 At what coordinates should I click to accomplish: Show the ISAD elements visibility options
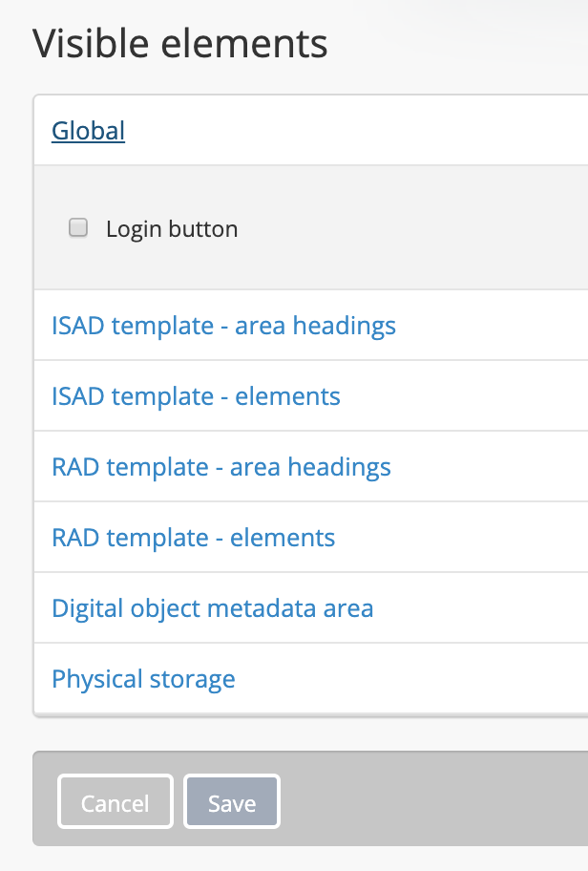[x=196, y=396]
